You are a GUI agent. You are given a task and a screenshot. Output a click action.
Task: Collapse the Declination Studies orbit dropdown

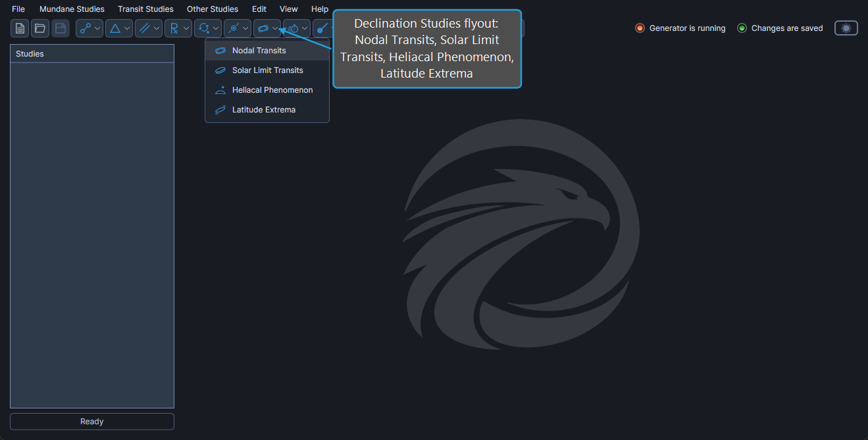pos(267,28)
